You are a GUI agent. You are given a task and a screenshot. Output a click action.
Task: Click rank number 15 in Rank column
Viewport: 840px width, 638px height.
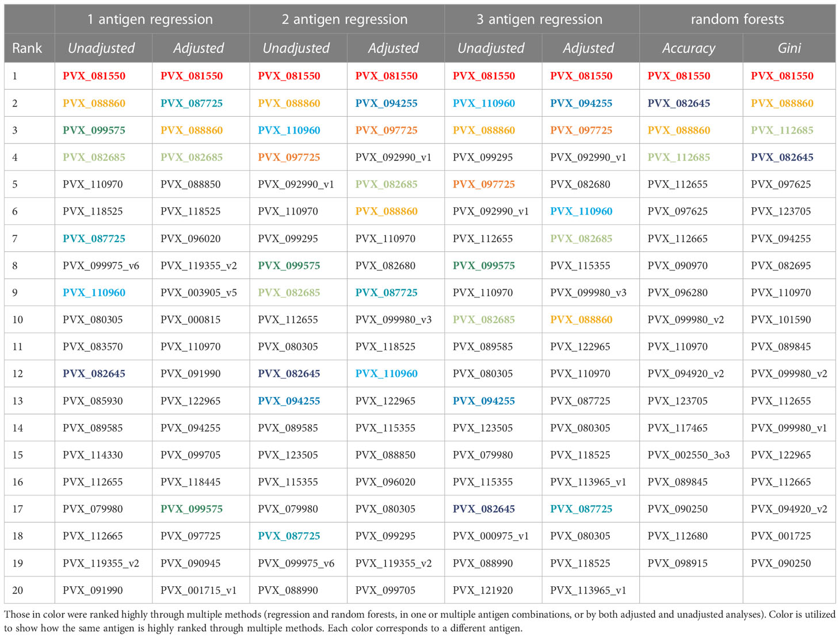click(18, 455)
